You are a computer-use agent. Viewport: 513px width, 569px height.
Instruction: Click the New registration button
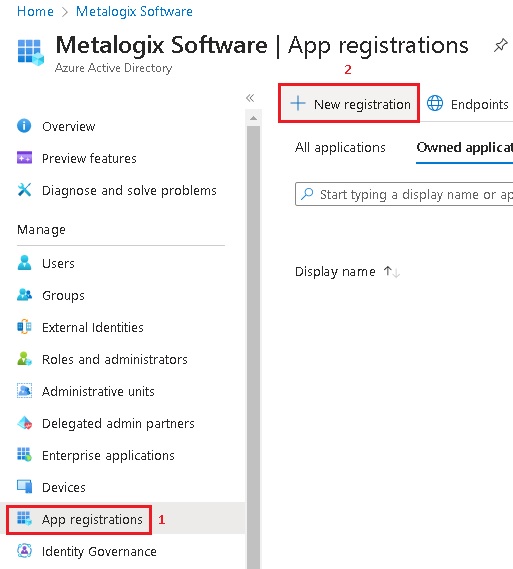(349, 103)
